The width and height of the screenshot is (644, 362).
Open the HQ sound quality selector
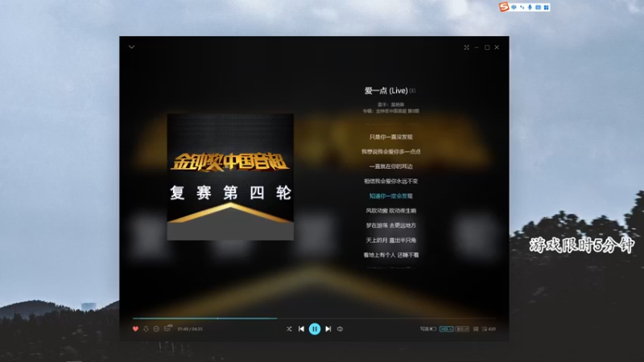click(x=446, y=329)
